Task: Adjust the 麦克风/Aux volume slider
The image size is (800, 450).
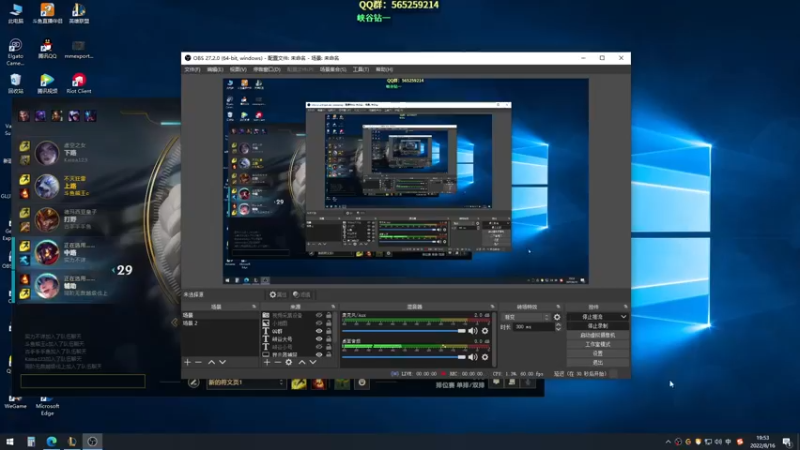Action: (404, 331)
